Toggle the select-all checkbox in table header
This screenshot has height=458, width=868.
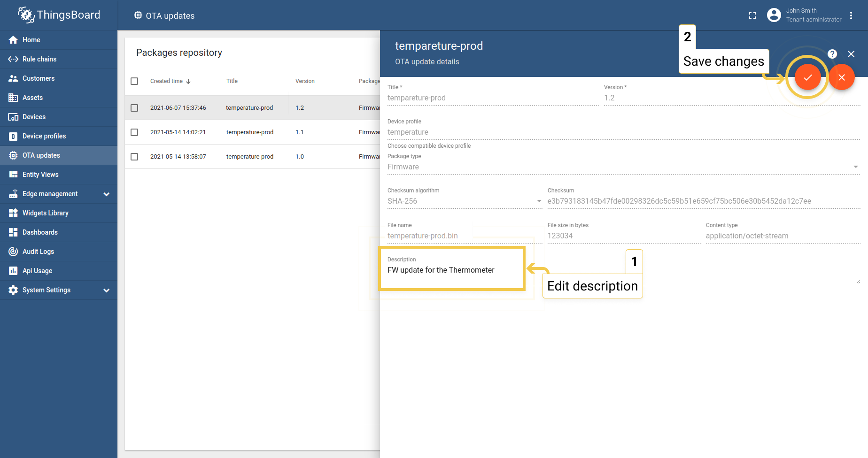[x=134, y=81]
